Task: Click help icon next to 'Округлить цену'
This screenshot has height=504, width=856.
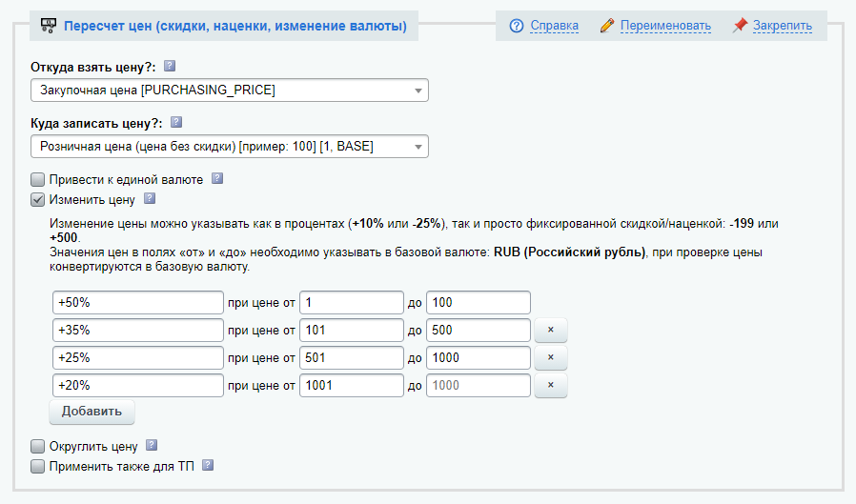Action: tap(151, 445)
